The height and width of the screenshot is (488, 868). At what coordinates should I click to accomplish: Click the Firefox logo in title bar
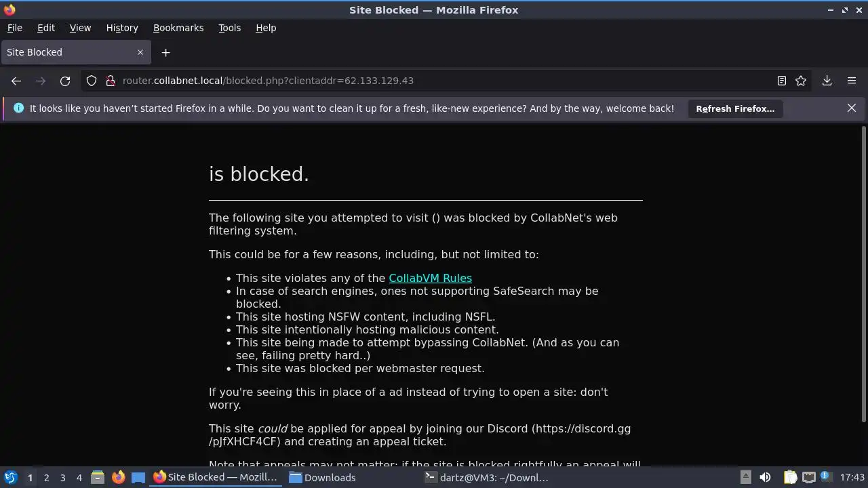(9, 9)
